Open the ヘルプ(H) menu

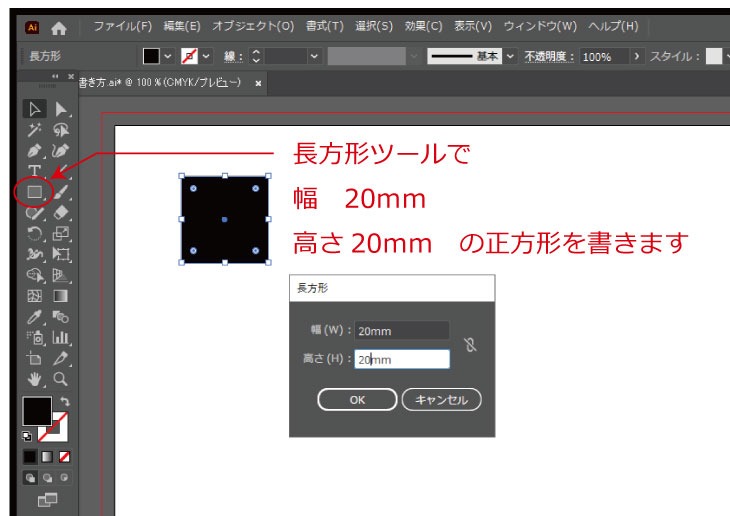pos(613,26)
